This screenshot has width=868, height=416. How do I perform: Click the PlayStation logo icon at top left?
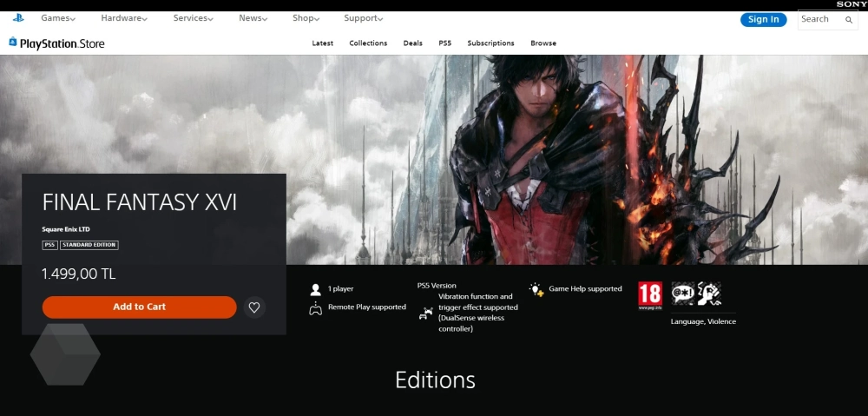18,18
